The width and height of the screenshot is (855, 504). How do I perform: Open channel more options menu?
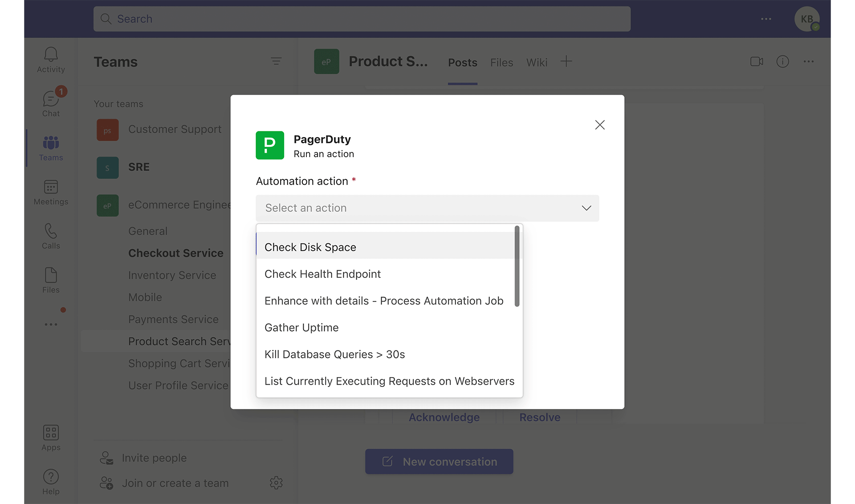[809, 61]
